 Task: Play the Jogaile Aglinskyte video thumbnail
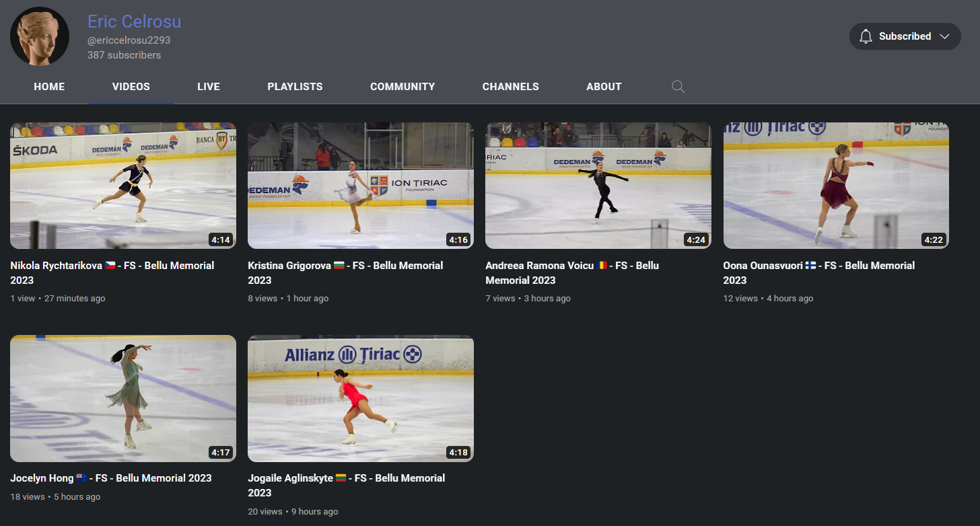tap(361, 398)
